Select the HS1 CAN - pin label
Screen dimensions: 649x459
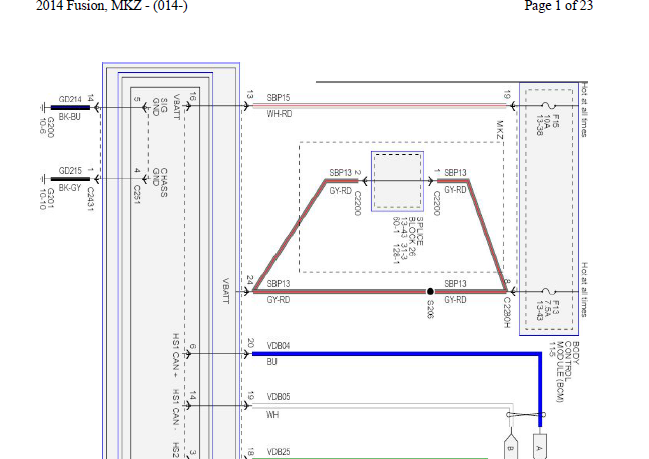pyautogui.click(x=175, y=408)
